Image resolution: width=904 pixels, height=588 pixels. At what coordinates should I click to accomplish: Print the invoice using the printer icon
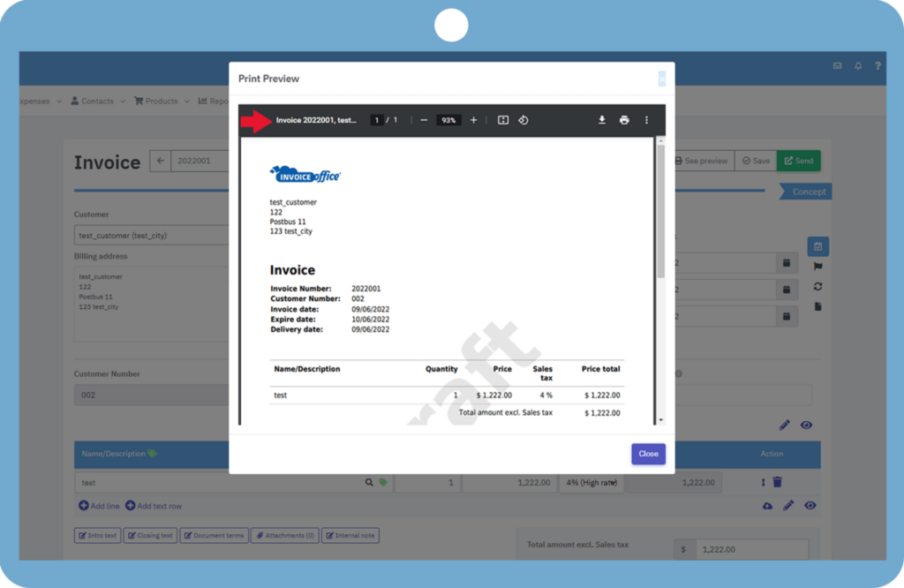624,120
